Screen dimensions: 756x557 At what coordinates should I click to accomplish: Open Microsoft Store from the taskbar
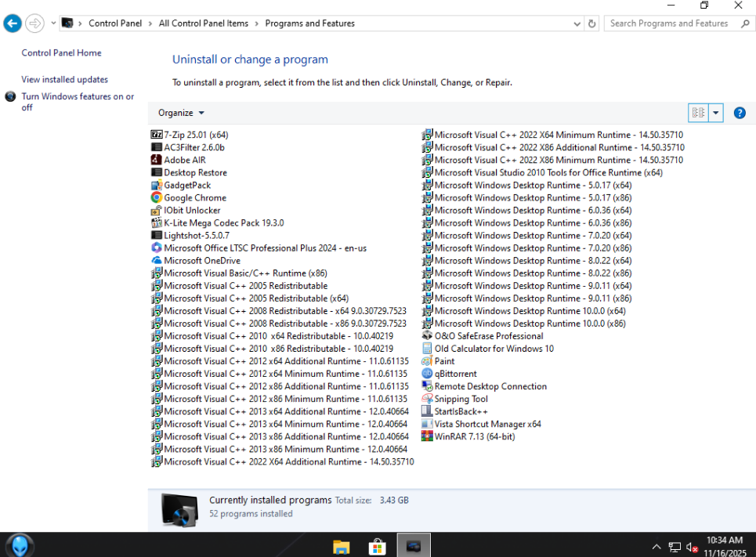(x=377, y=546)
